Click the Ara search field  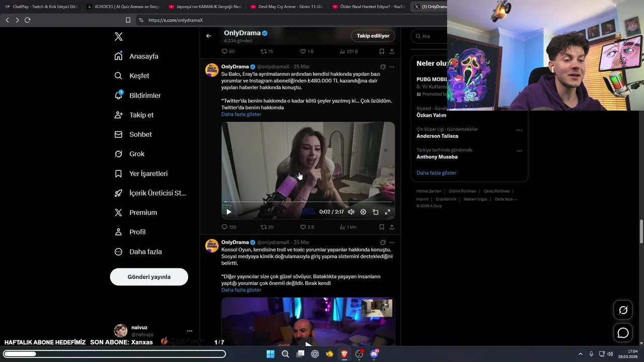point(430,36)
